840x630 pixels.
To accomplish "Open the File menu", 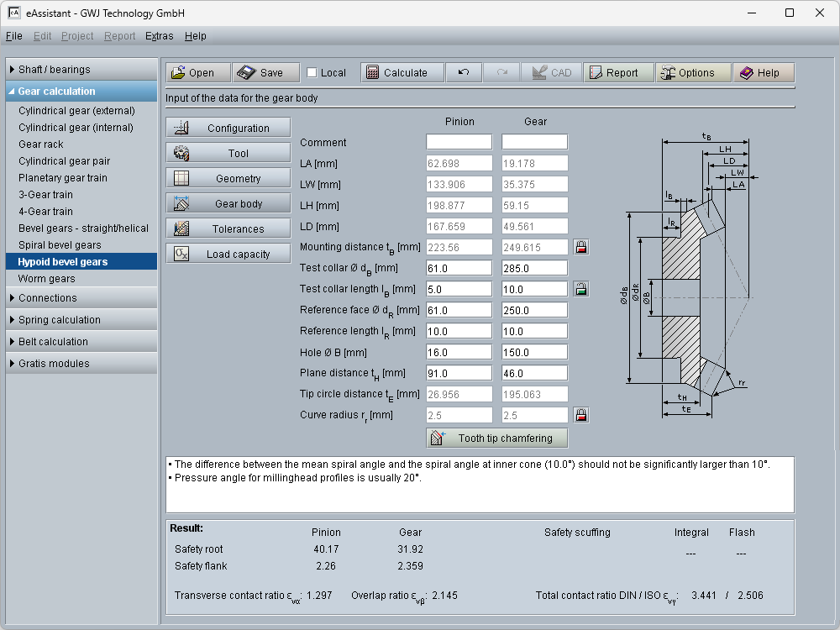I will [x=13, y=36].
